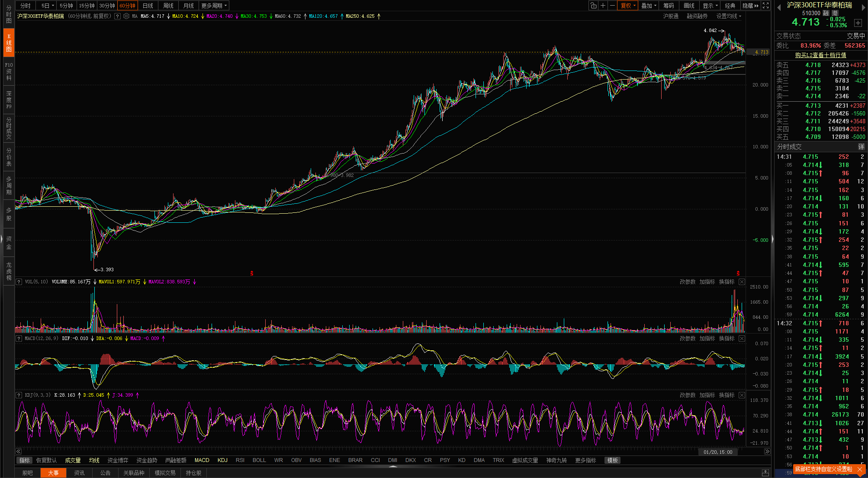Toggle the 模板 button in indicator bar
The width and height of the screenshot is (868, 478).
click(612, 460)
